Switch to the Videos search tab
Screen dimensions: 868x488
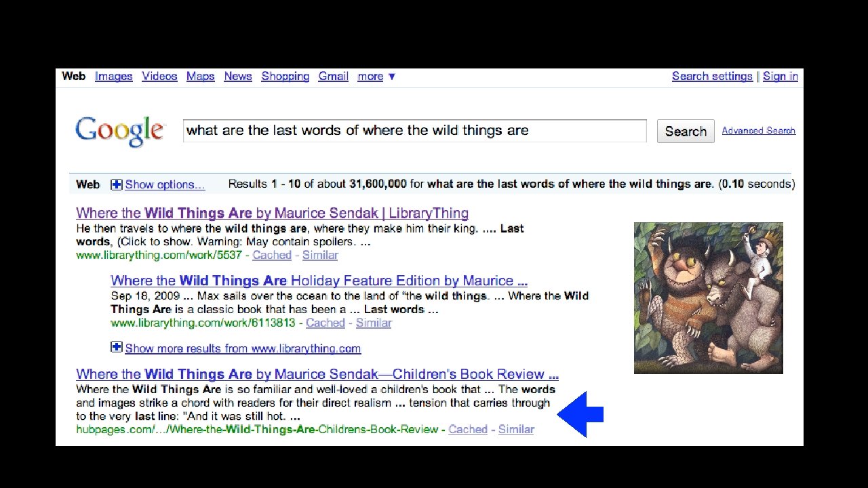159,76
